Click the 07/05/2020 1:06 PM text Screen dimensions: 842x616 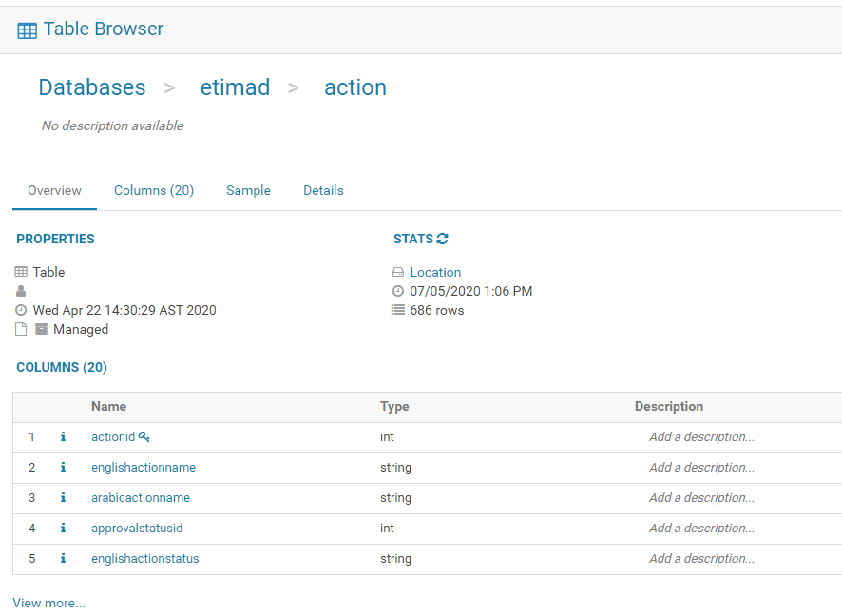point(471,291)
